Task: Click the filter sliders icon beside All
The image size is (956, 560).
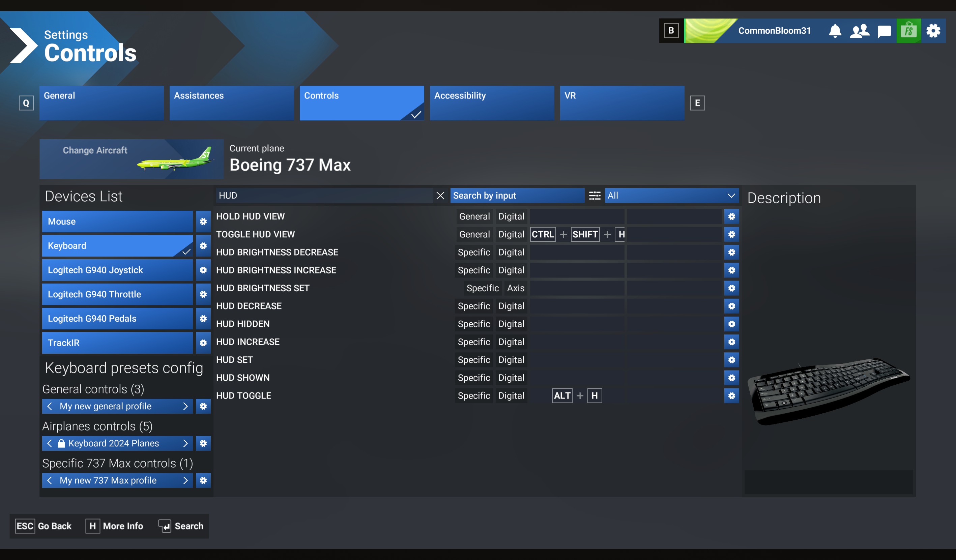Action: 595,196
